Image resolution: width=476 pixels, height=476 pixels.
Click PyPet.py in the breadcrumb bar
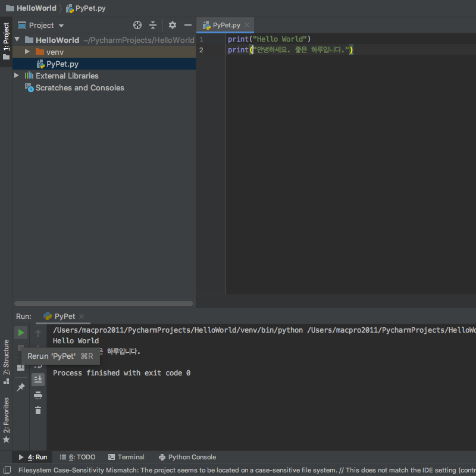pyautogui.click(x=86, y=8)
